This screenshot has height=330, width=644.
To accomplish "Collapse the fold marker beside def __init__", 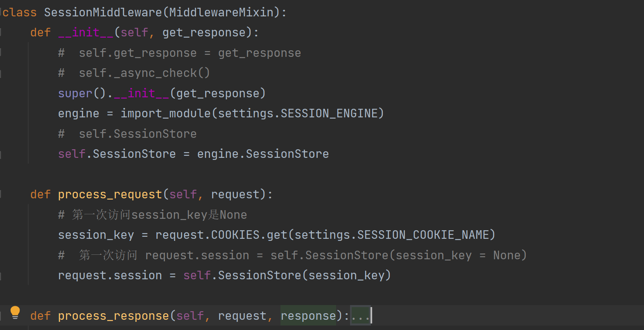I will pos(2,32).
